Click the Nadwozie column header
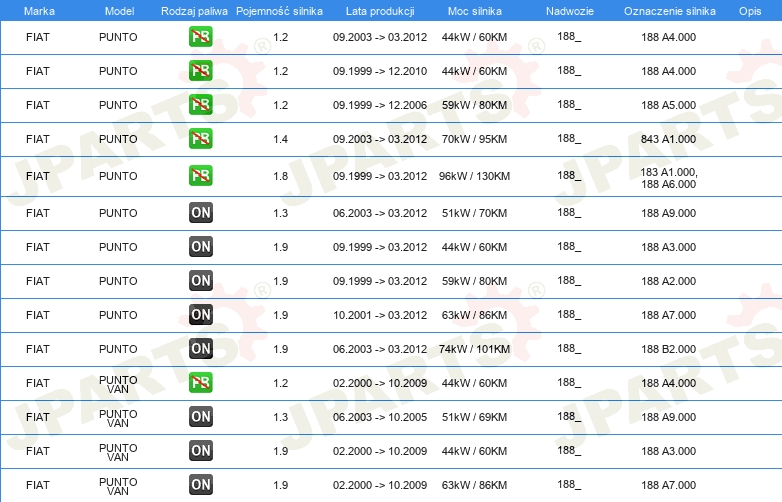This screenshot has height=502, width=782. [570, 11]
